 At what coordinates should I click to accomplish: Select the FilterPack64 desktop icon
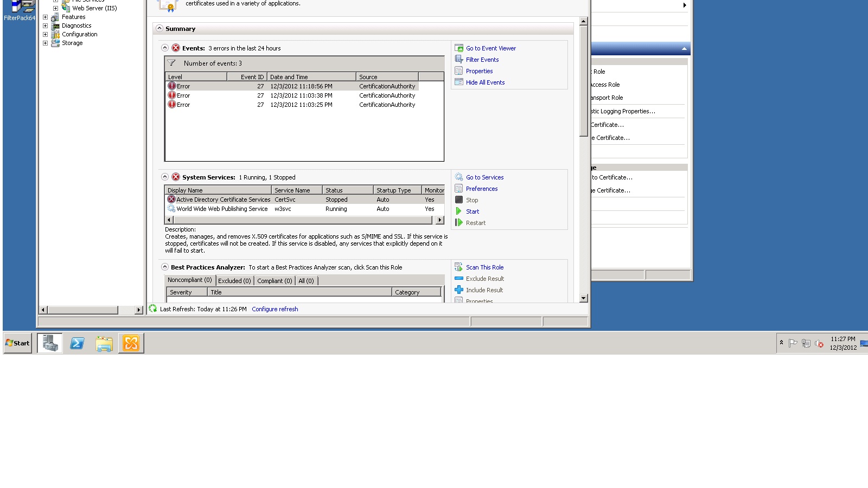[x=20, y=11]
